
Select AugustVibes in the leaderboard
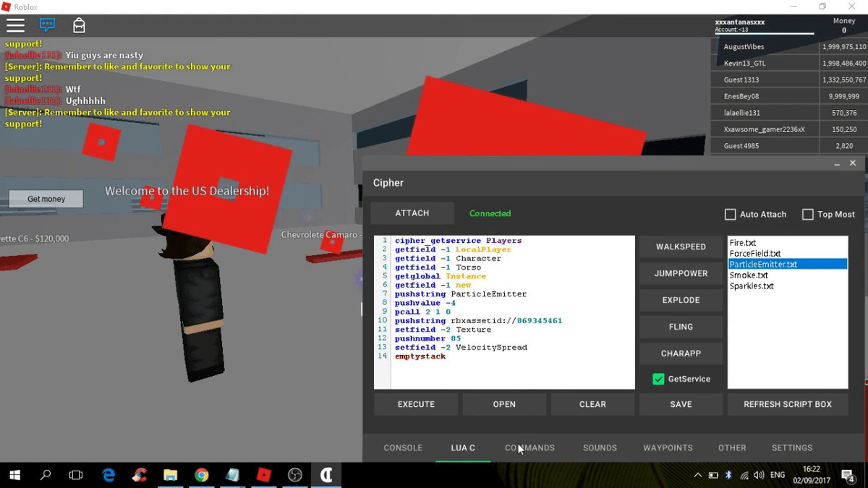765,46
